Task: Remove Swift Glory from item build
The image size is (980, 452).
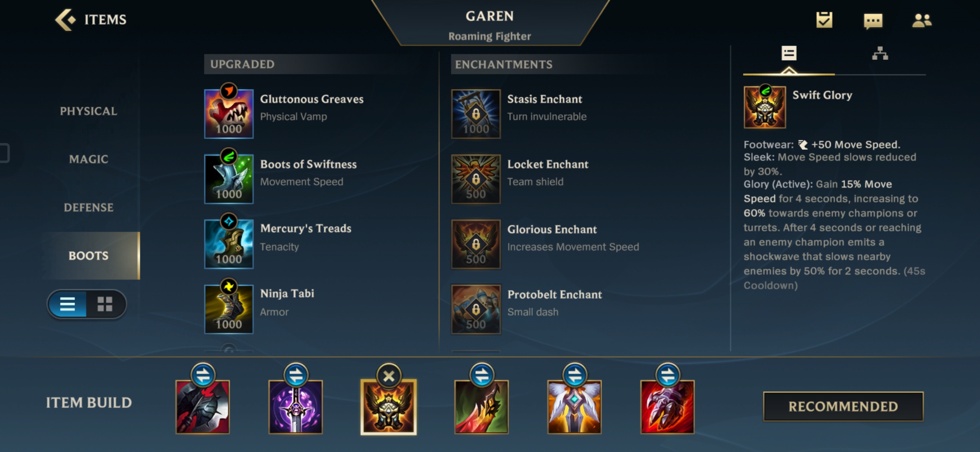Action: coord(389,376)
